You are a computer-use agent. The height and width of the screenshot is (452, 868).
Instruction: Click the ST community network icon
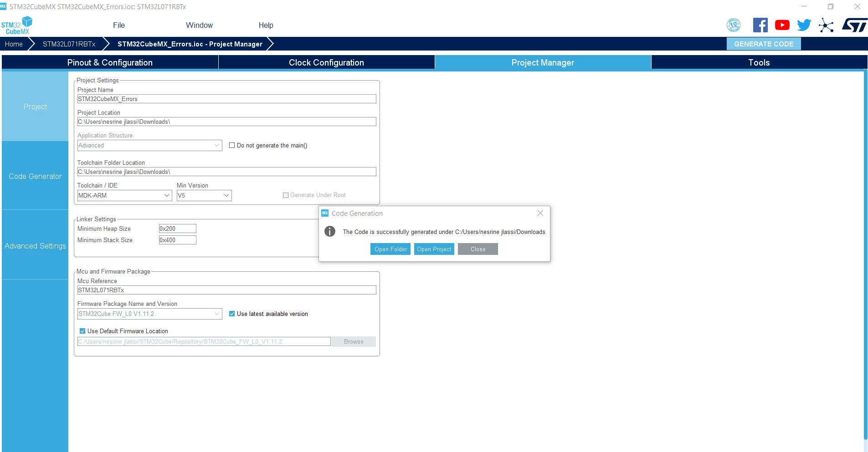tap(826, 25)
